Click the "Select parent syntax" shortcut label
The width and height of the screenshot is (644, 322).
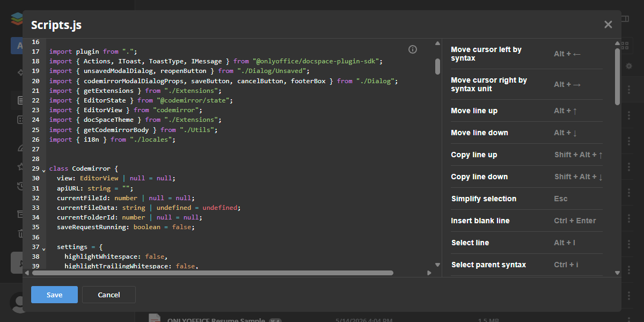point(488,265)
